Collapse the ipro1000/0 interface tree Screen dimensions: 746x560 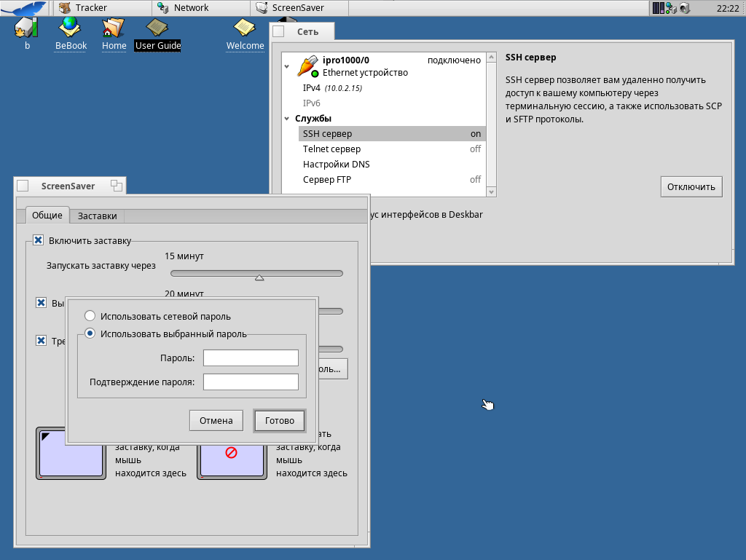click(287, 66)
